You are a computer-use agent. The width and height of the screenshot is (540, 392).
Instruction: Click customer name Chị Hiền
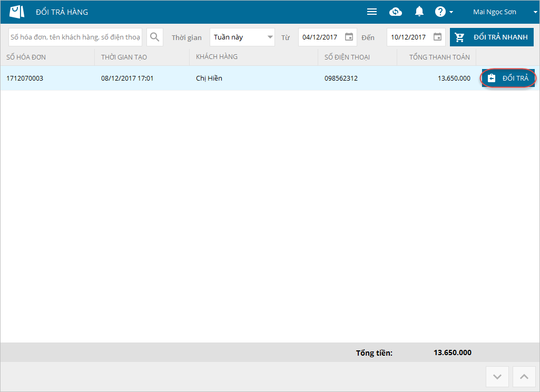pyautogui.click(x=209, y=78)
